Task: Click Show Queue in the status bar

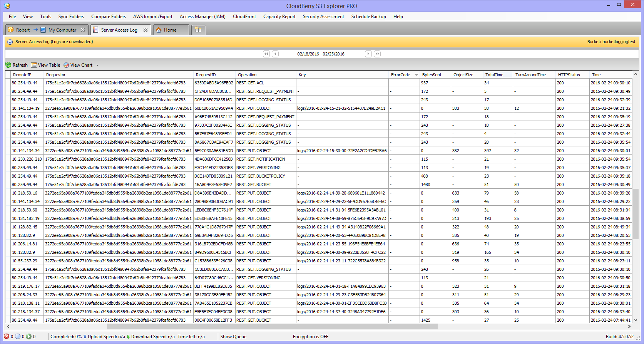Action: (x=233, y=336)
